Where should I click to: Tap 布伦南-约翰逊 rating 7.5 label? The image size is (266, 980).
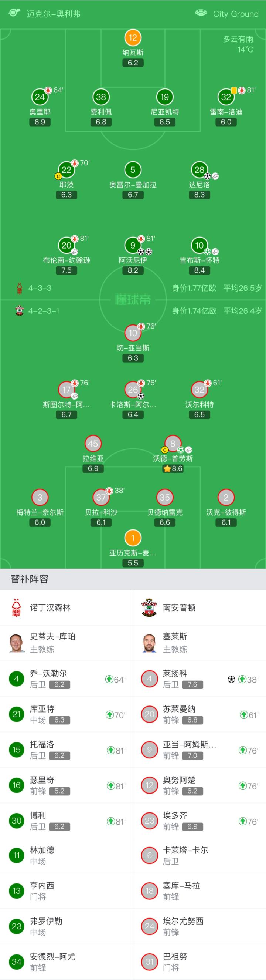66,270
